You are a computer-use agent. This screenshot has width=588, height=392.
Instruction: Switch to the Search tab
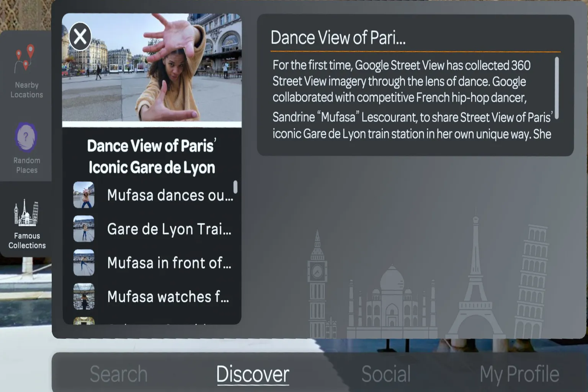click(118, 374)
